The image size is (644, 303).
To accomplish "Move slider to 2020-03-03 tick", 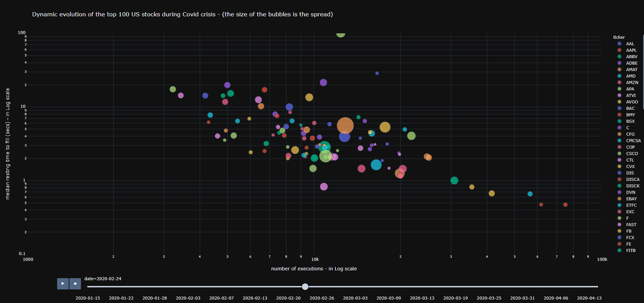I will pyautogui.click(x=355, y=297).
